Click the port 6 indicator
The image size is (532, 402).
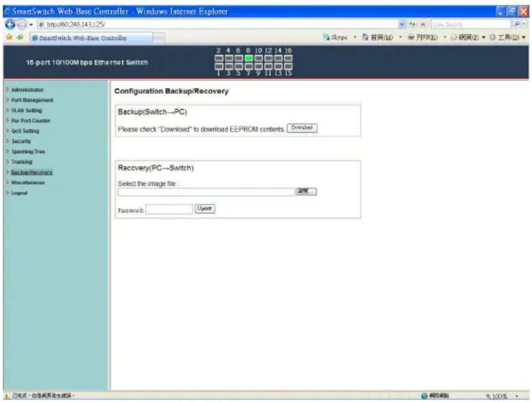pyautogui.click(x=239, y=58)
